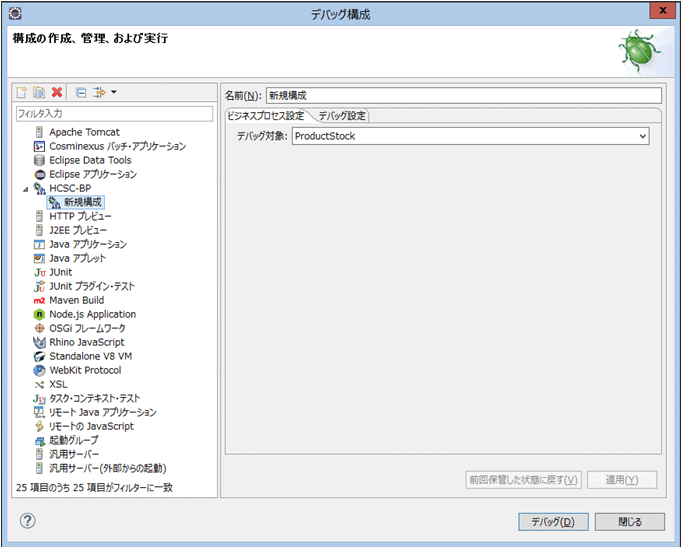The width and height of the screenshot is (682, 548).
Task: Switch to the ビジネスプロセス設定 tab
Action: [x=266, y=116]
